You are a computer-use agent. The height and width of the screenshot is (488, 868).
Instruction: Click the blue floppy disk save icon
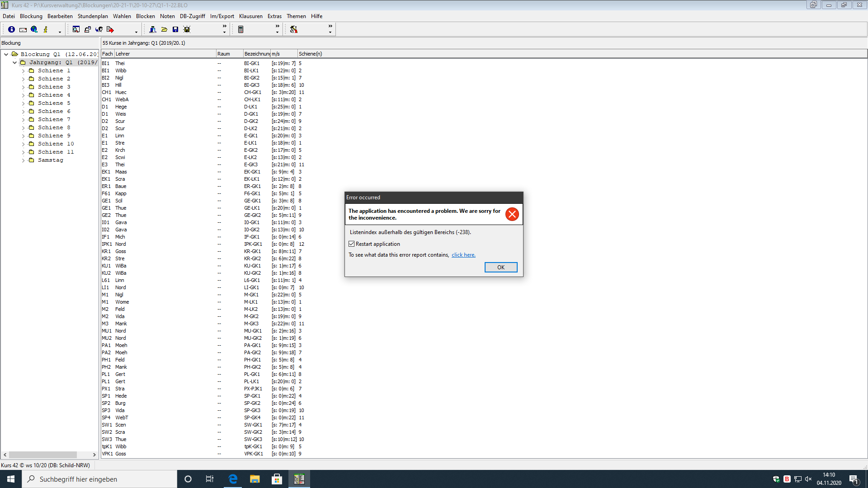[x=175, y=29]
